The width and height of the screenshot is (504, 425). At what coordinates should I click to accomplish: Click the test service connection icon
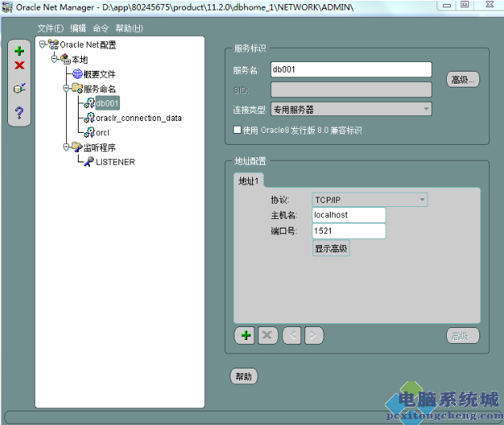[x=19, y=88]
